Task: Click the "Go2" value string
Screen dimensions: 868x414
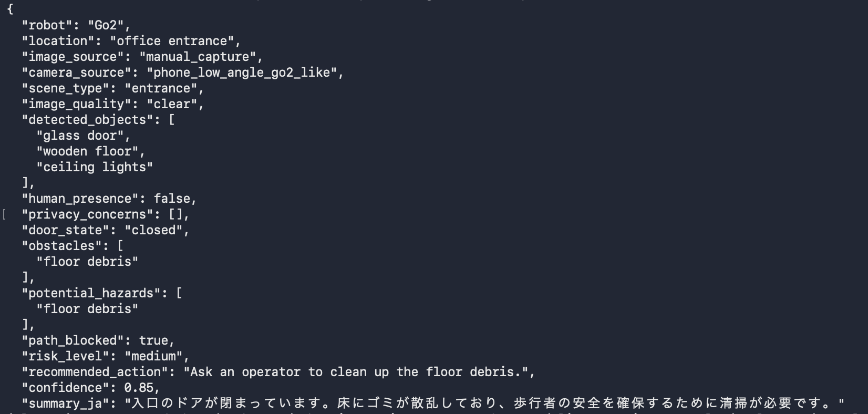Action: point(106,25)
